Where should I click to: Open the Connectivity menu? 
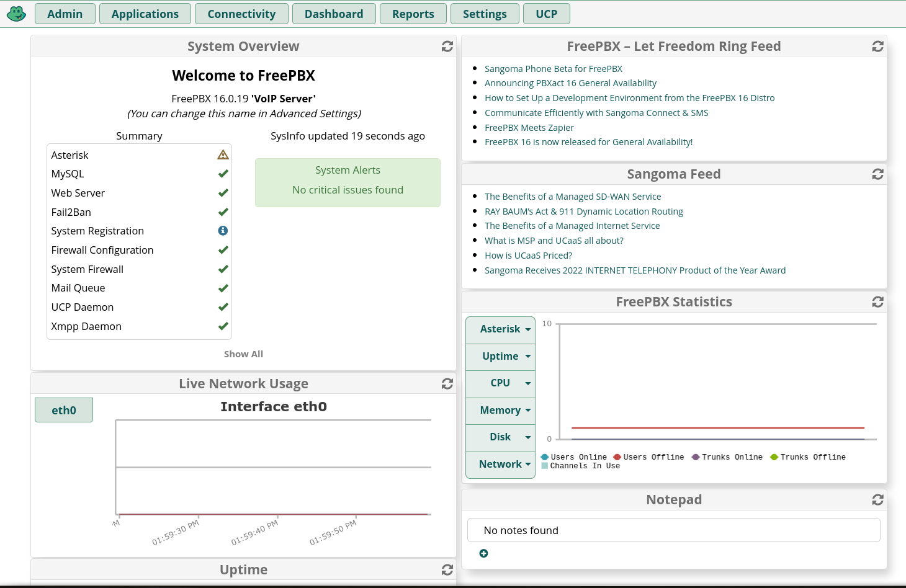tap(241, 14)
